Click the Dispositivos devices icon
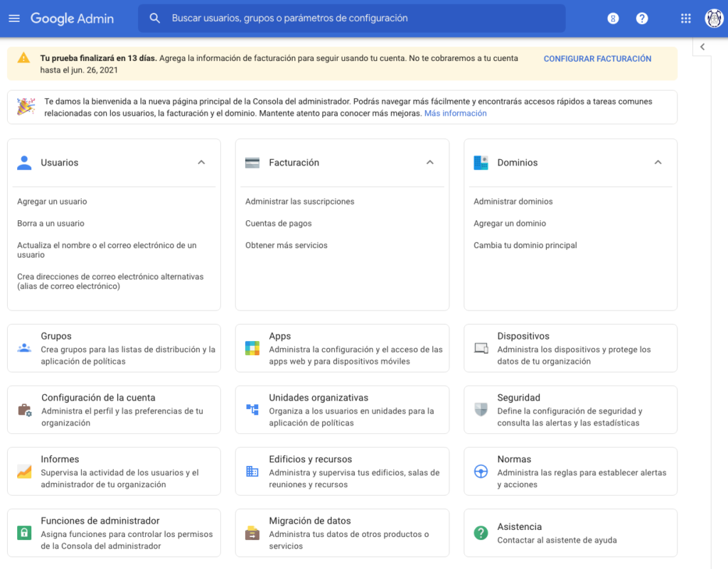The width and height of the screenshot is (728, 569). click(x=481, y=348)
